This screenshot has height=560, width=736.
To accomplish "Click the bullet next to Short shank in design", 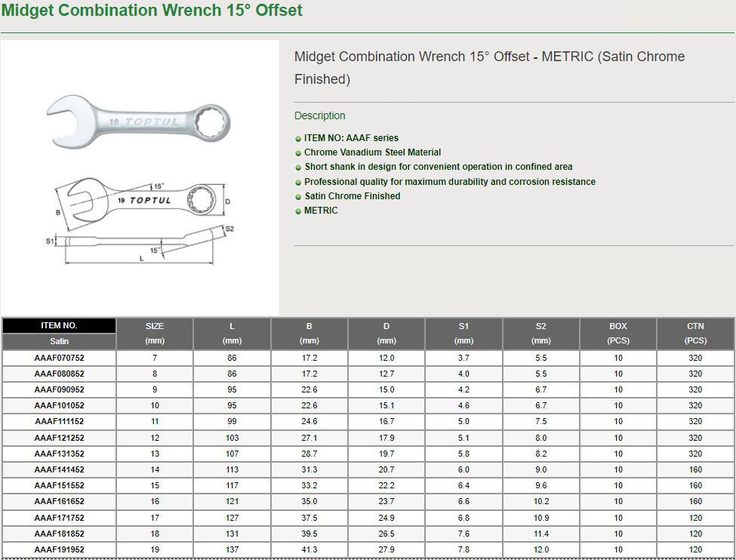I will (298, 168).
